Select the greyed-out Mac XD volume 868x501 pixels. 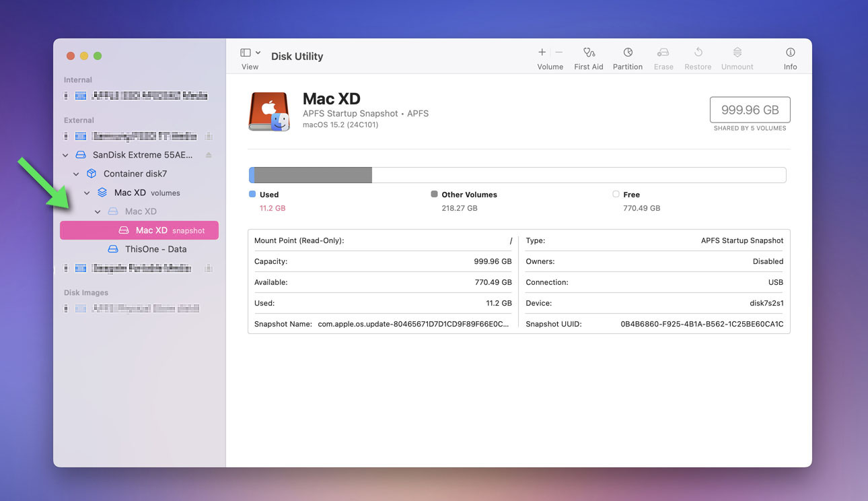(141, 211)
